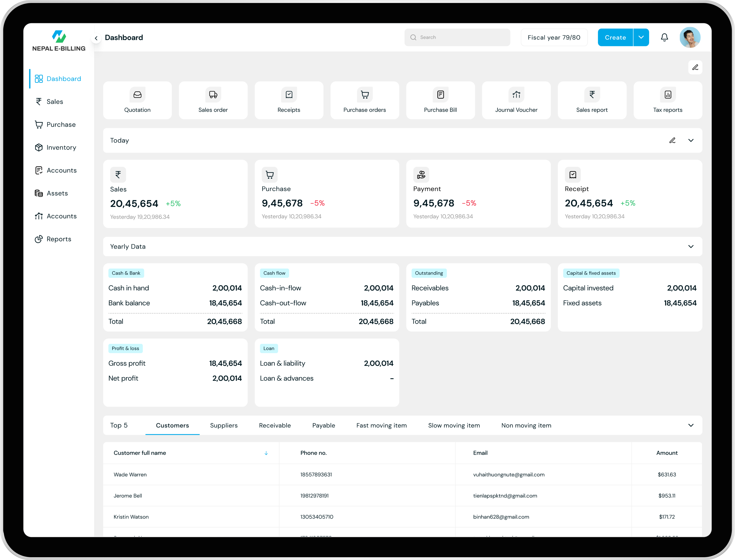735x560 pixels.
Task: Click the Phone no. column header
Action: pyautogui.click(x=313, y=453)
